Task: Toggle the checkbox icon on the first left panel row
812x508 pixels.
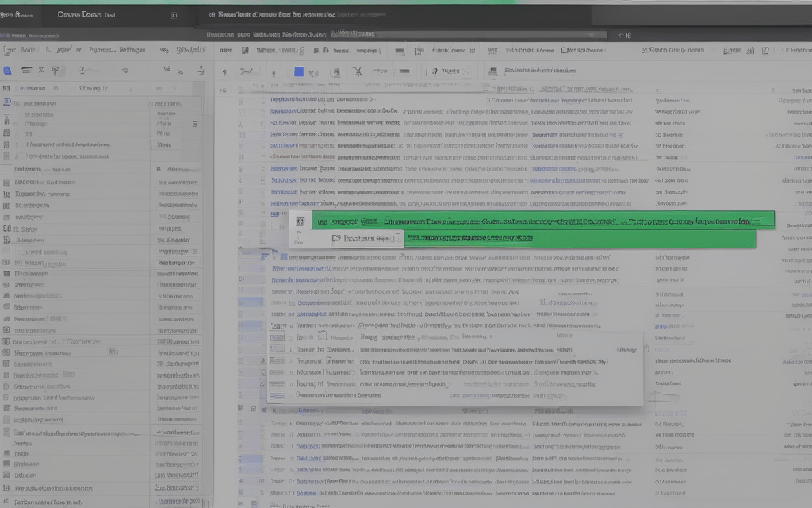Action: (7, 102)
